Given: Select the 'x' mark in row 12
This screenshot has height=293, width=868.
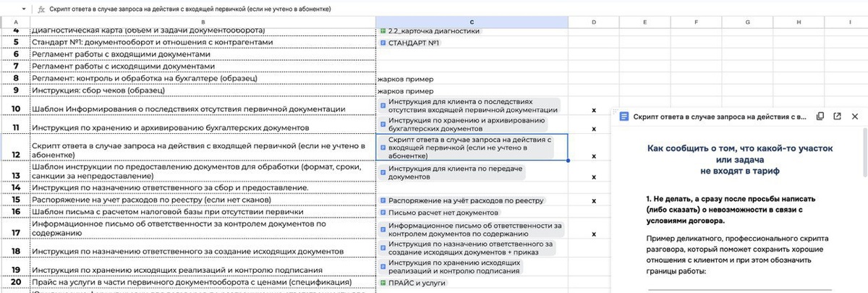Looking at the screenshot, I should click(x=593, y=156).
